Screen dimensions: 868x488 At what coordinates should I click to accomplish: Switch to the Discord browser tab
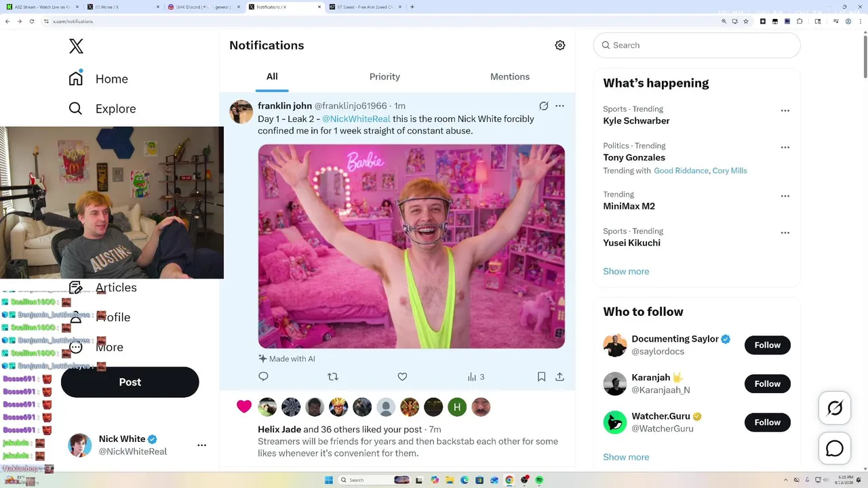click(203, 7)
